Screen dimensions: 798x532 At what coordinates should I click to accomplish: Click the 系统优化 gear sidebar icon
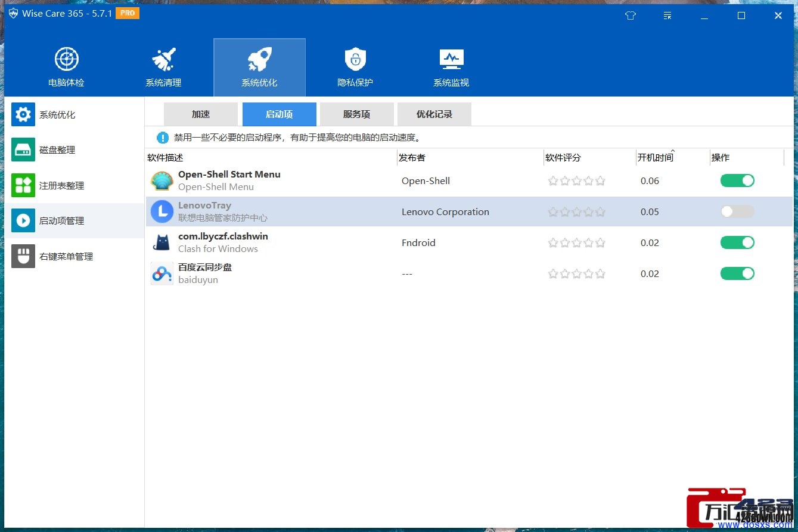(x=23, y=114)
